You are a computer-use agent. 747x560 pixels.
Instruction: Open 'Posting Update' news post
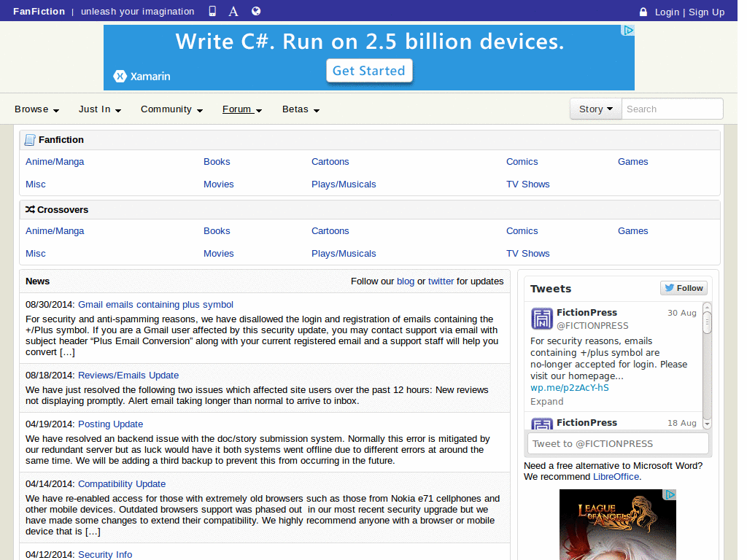(111, 424)
